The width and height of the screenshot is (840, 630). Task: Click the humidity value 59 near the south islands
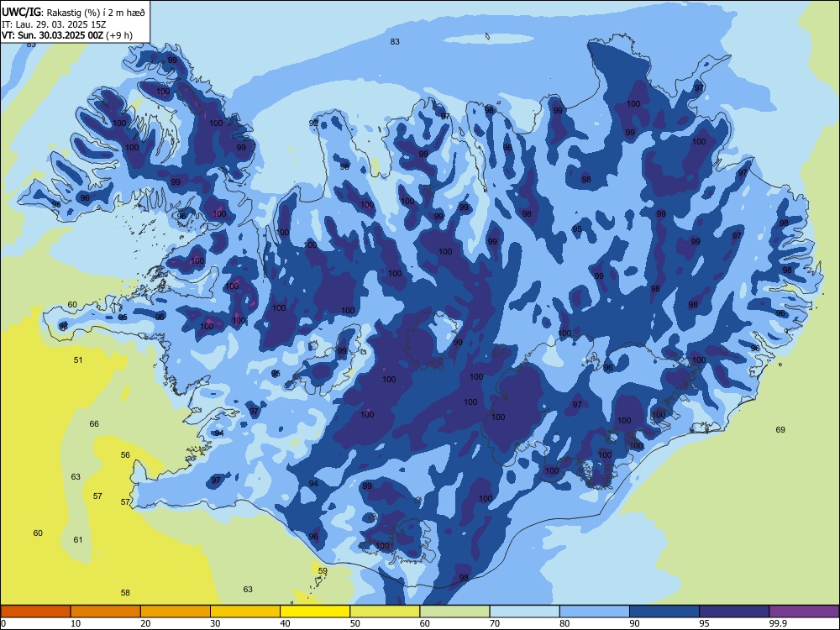click(323, 571)
